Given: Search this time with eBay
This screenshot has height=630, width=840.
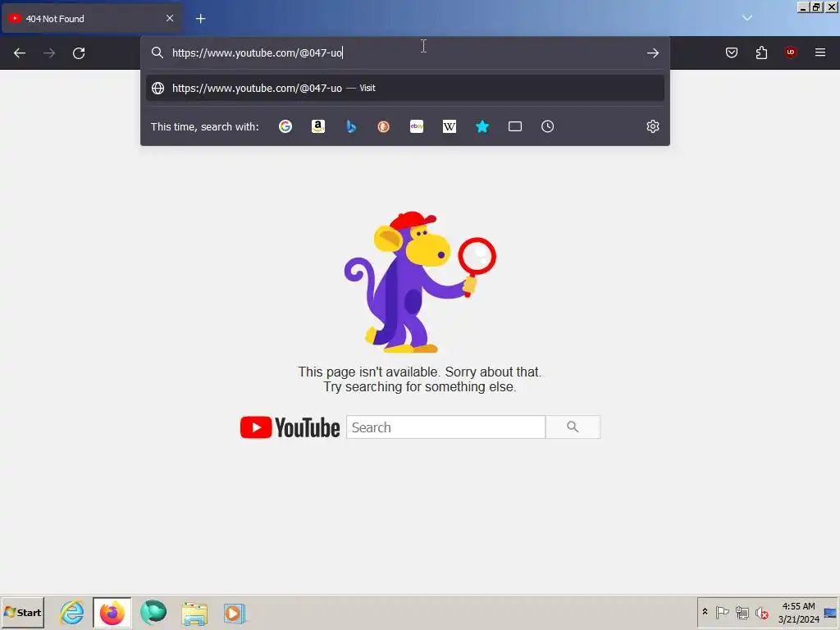Looking at the screenshot, I should coord(417,126).
